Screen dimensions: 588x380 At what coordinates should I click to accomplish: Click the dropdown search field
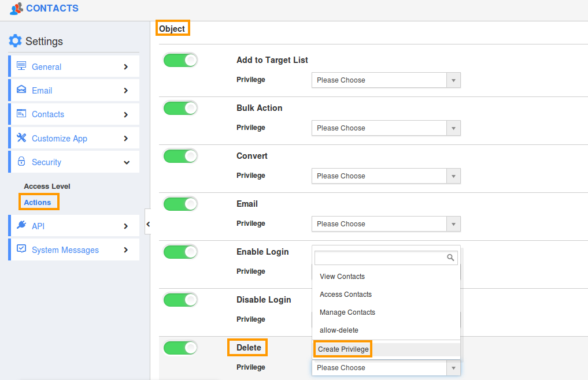point(382,257)
